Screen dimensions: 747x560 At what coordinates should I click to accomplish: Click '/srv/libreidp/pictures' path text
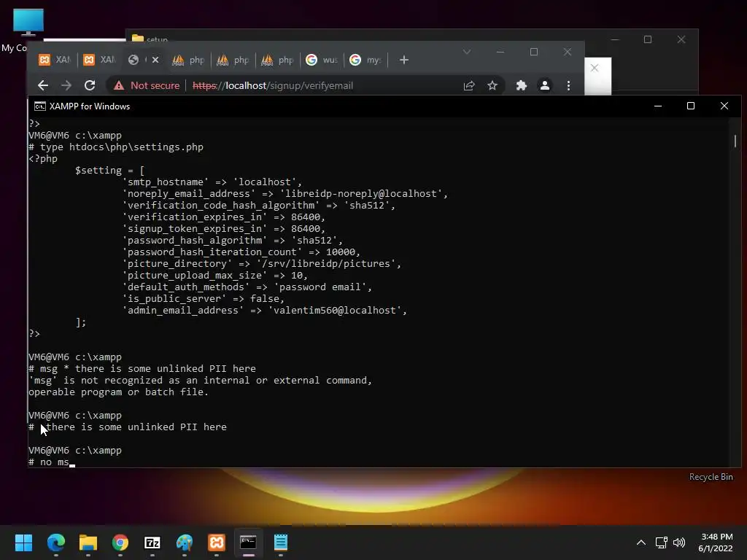[x=326, y=264]
